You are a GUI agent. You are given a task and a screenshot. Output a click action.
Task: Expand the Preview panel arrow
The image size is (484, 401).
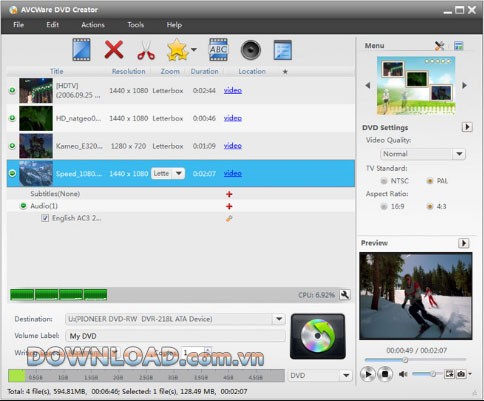[x=464, y=243]
